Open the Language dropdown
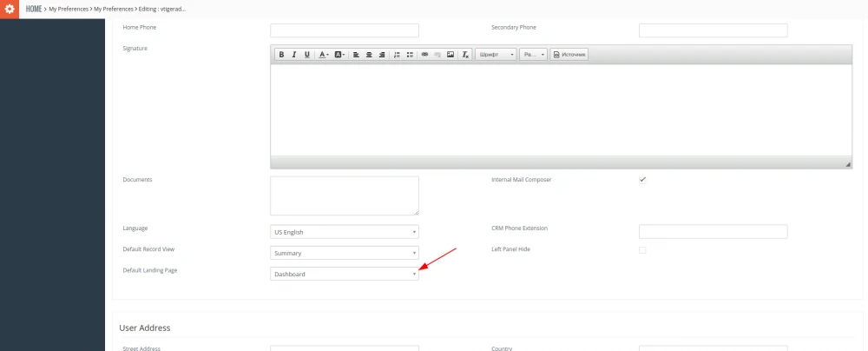Viewport: 868px width, 351px height. click(345, 232)
